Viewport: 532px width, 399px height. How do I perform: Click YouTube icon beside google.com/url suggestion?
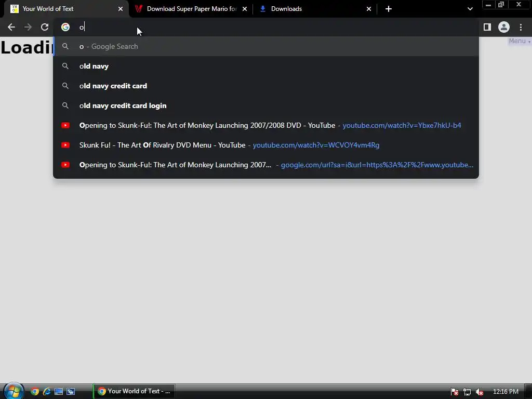[x=65, y=165]
